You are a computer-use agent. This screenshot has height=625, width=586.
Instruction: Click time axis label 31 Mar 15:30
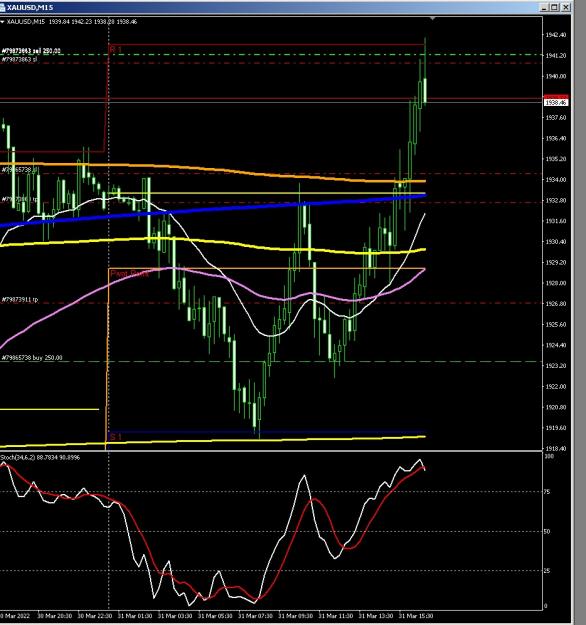[416, 616]
